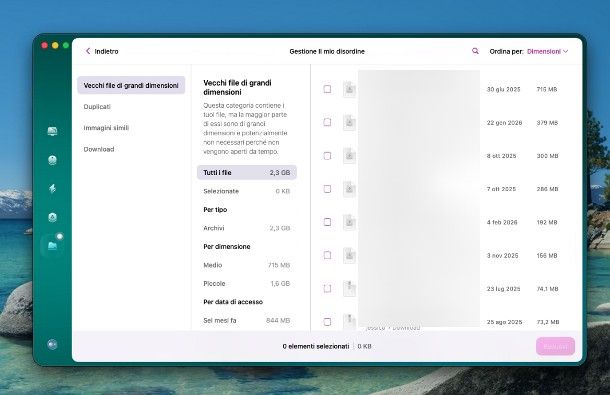Tick the checkbox for the 192 MB file
This screenshot has width=610, height=395.
pyautogui.click(x=327, y=222)
